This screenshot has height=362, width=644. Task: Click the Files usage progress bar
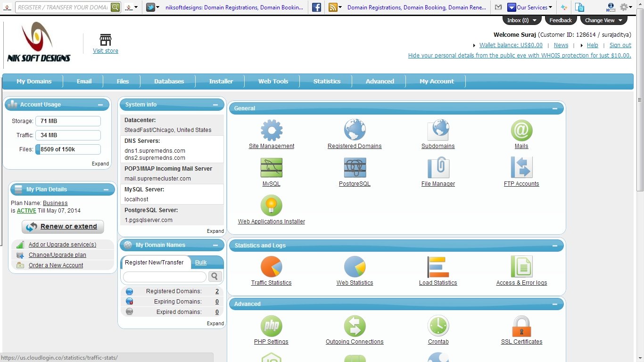[x=68, y=149]
